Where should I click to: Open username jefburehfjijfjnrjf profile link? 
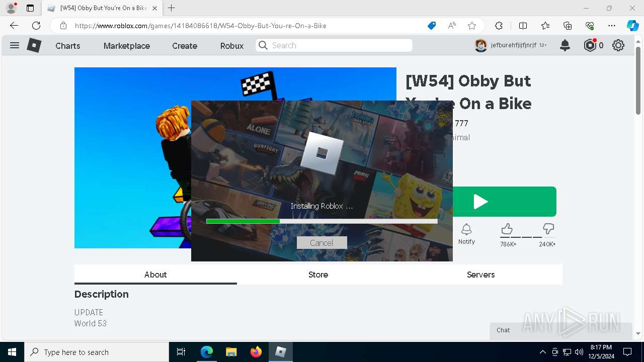click(x=514, y=45)
